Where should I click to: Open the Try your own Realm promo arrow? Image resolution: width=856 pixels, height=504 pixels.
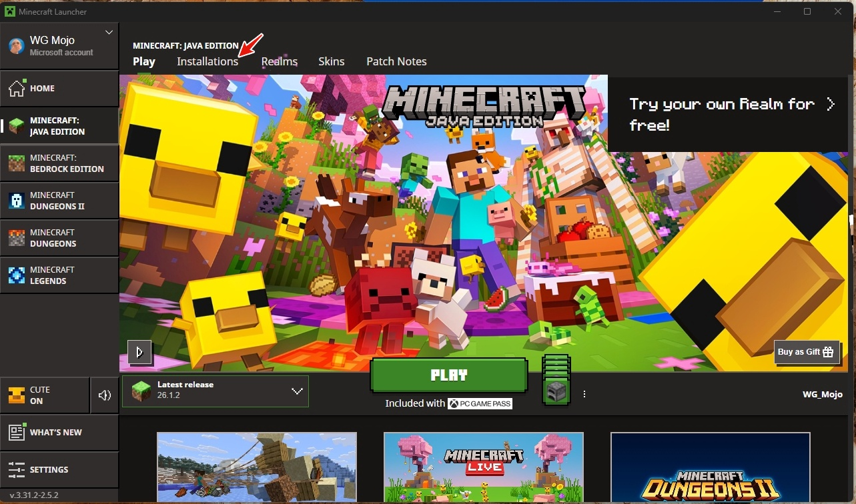click(831, 104)
